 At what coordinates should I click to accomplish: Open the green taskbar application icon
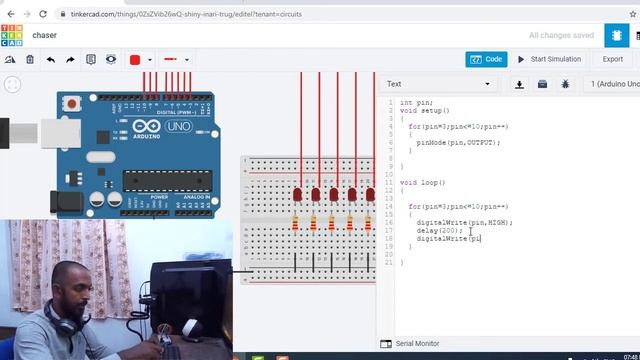point(258,358)
